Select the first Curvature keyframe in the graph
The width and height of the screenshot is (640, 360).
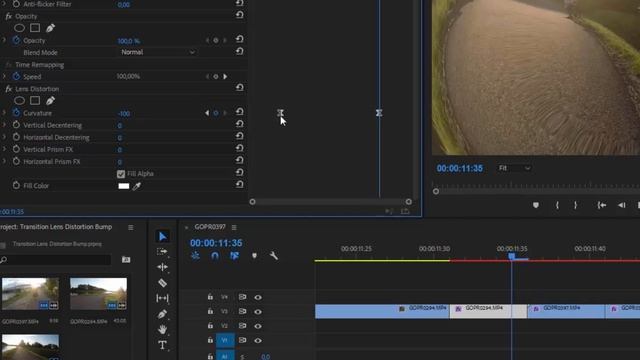click(x=280, y=113)
